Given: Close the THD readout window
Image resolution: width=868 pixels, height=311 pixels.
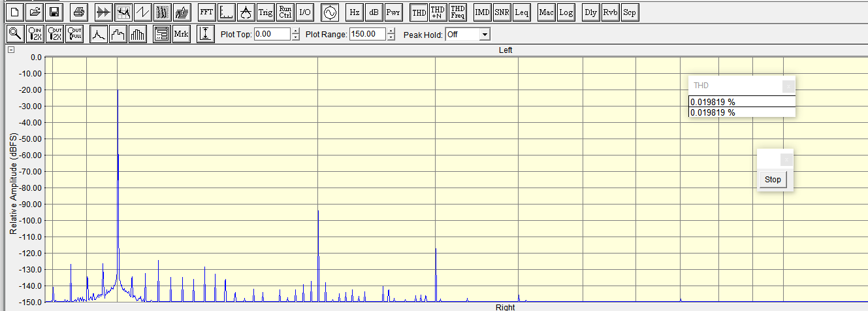Looking at the screenshot, I should coord(788,86).
